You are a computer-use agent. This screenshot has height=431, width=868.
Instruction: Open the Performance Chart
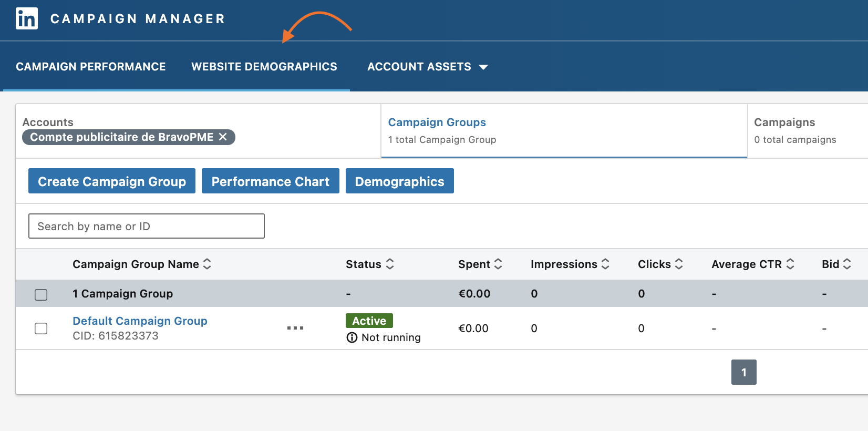pyautogui.click(x=271, y=181)
